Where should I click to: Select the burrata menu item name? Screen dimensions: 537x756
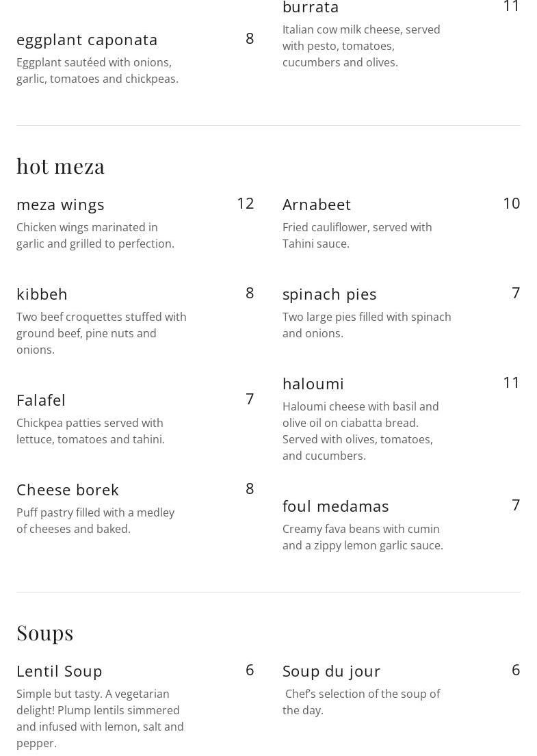click(311, 8)
